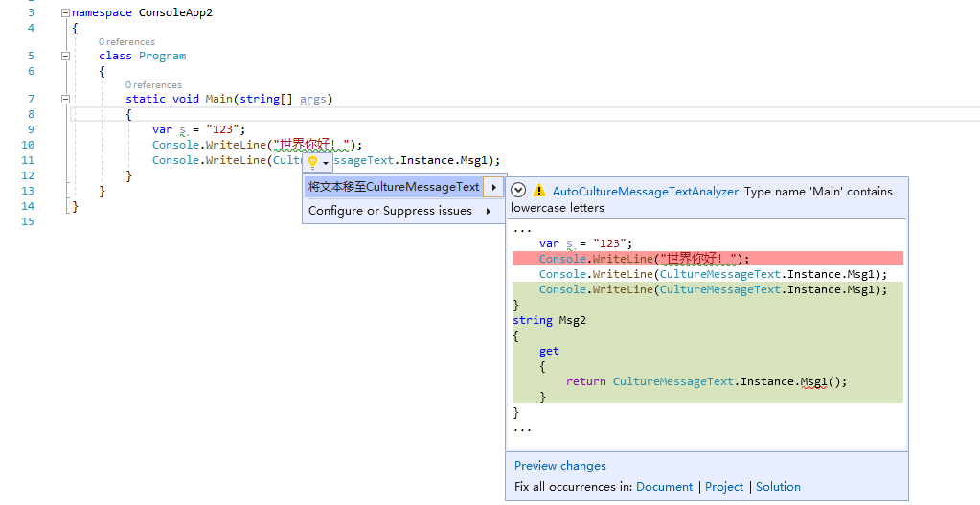This screenshot has width=980, height=505.
Task: Click the variable s on line 9
Action: [183, 130]
